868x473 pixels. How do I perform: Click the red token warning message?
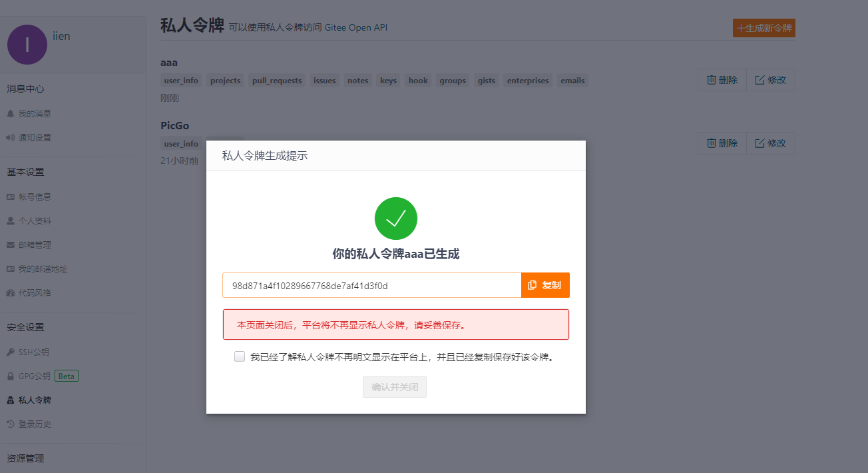(x=396, y=324)
